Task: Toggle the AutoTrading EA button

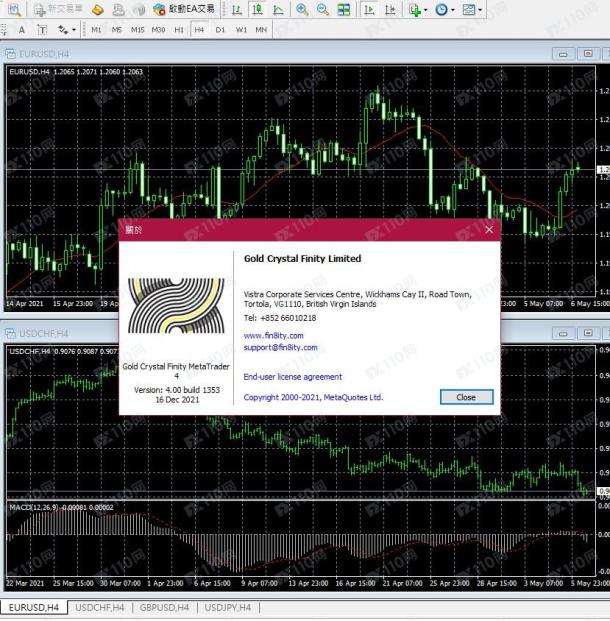Action: click(184, 10)
